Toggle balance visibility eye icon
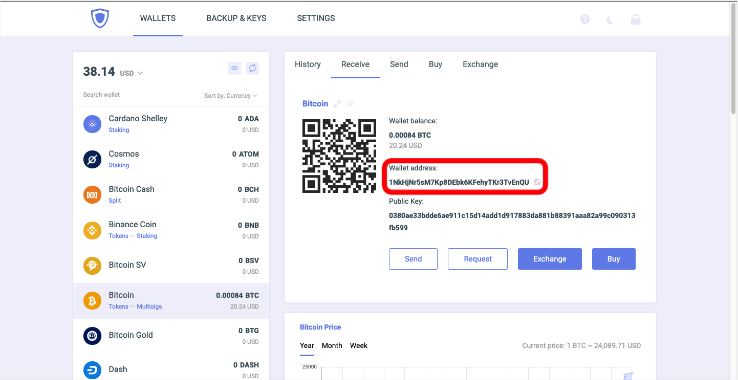Viewport: 738px width, 380px height. [x=234, y=68]
